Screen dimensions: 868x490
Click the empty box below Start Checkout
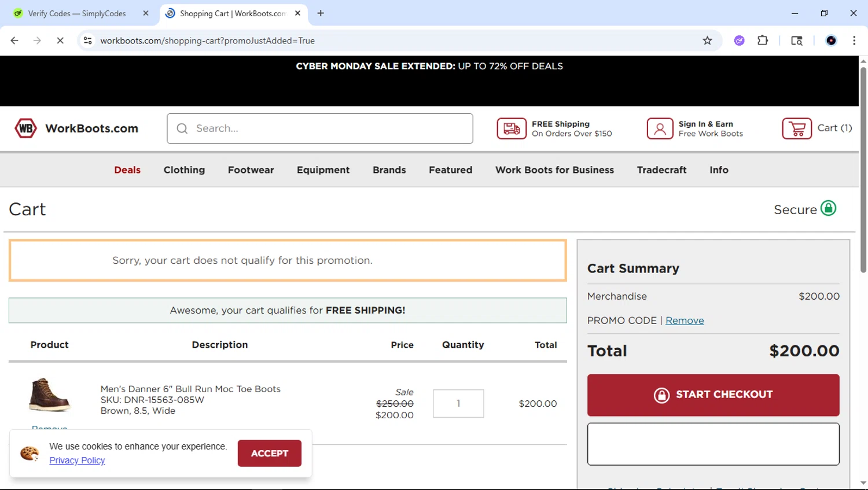713,444
